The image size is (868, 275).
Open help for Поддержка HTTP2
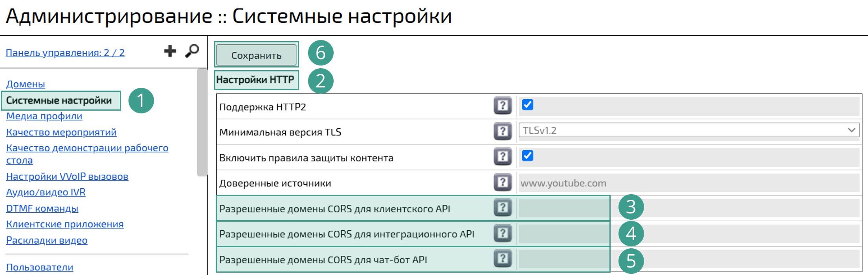[x=503, y=106]
